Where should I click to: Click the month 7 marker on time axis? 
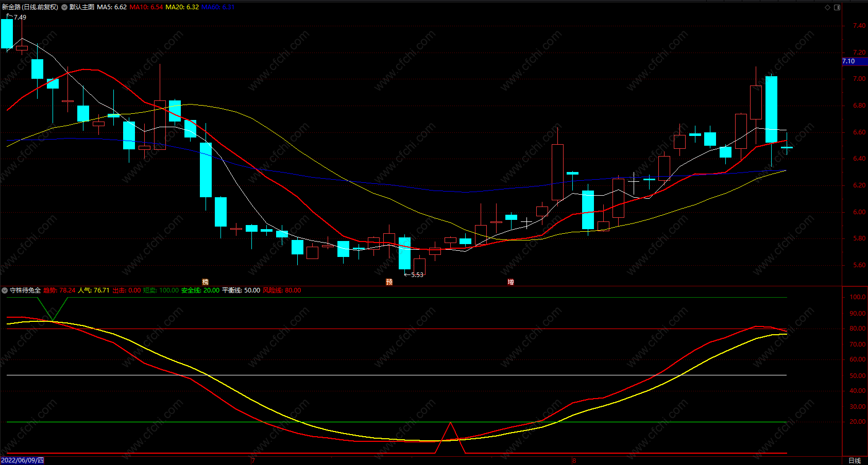253,460
